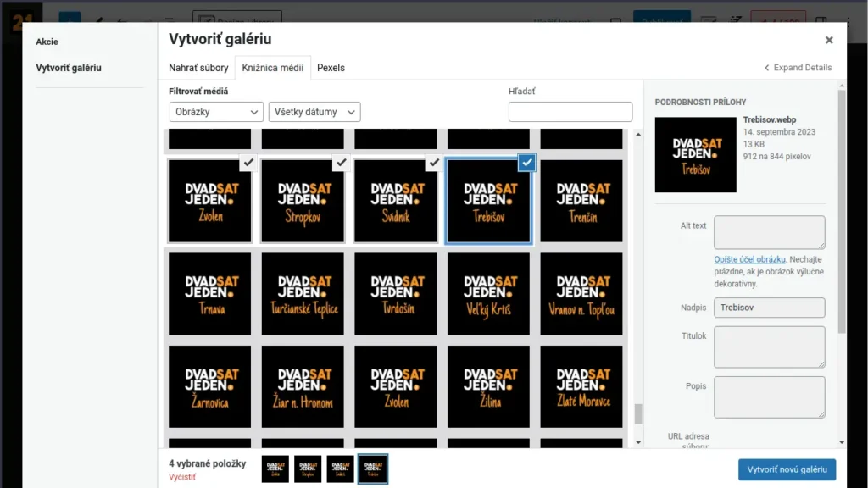
Task: Select the Turčianske Teplice image thumbnail
Action: [303, 294]
